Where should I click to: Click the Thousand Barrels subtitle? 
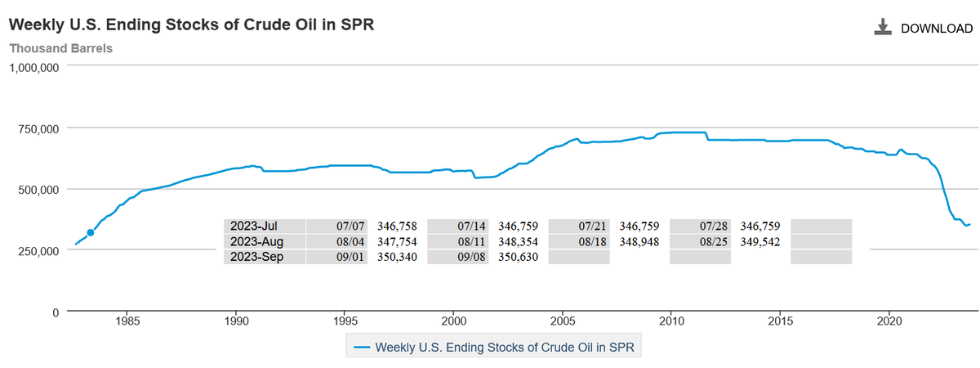click(60, 48)
